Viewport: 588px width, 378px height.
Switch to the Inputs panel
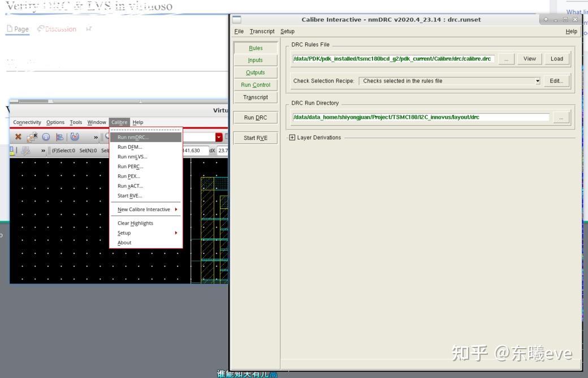click(255, 60)
